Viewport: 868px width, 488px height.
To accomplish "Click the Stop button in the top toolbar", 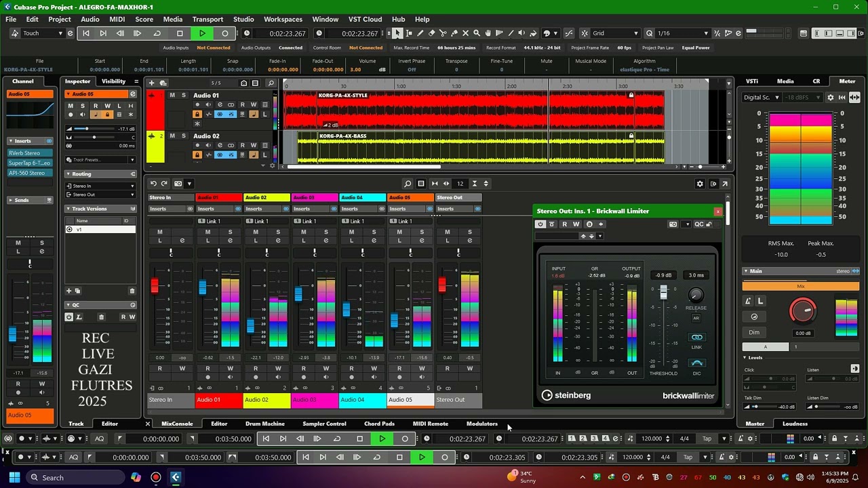I will click(180, 33).
